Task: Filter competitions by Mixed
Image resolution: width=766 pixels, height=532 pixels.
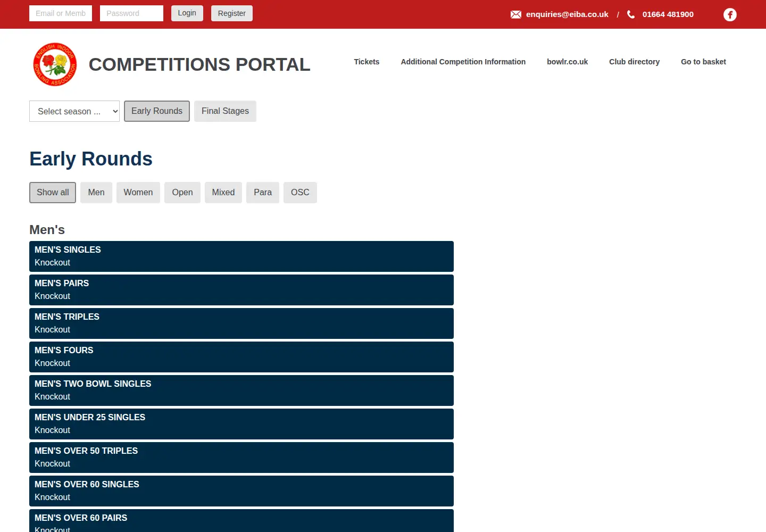Action: pos(223,193)
